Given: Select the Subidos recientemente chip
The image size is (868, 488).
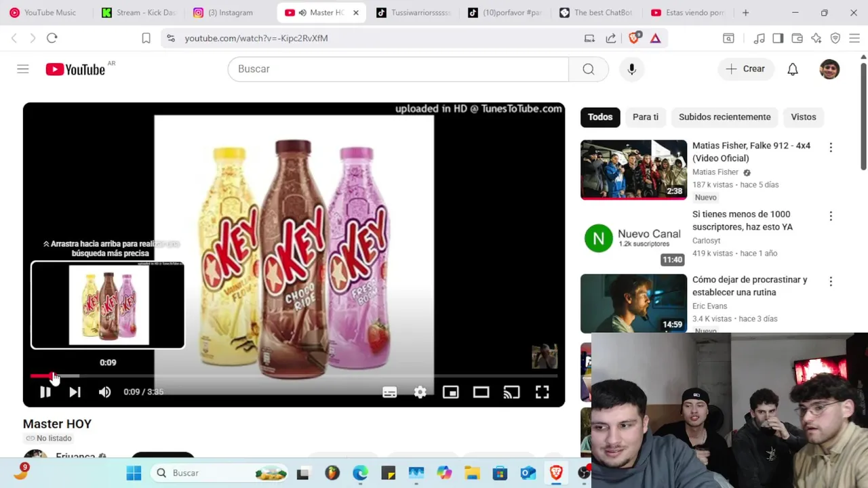Looking at the screenshot, I should point(724,117).
